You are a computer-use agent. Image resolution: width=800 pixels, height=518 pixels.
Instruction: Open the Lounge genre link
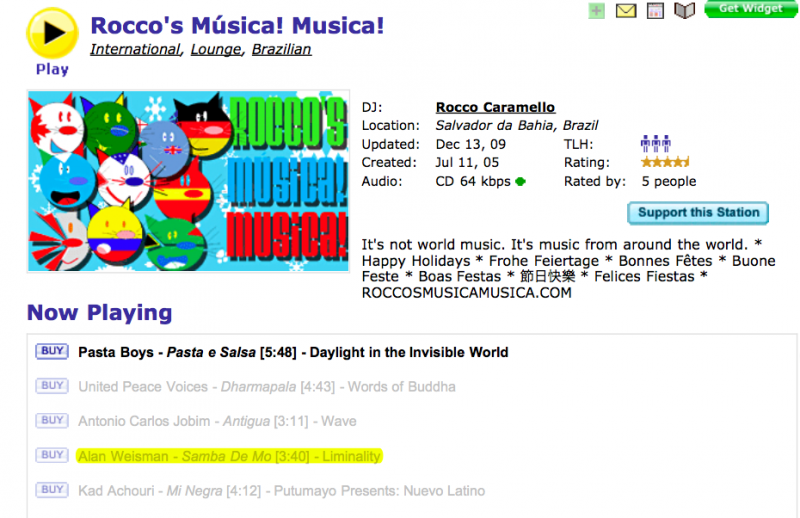click(216, 49)
